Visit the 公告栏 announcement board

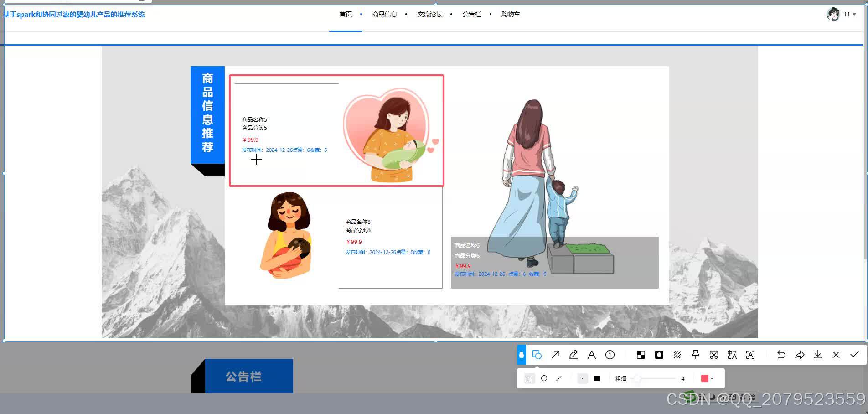click(471, 14)
